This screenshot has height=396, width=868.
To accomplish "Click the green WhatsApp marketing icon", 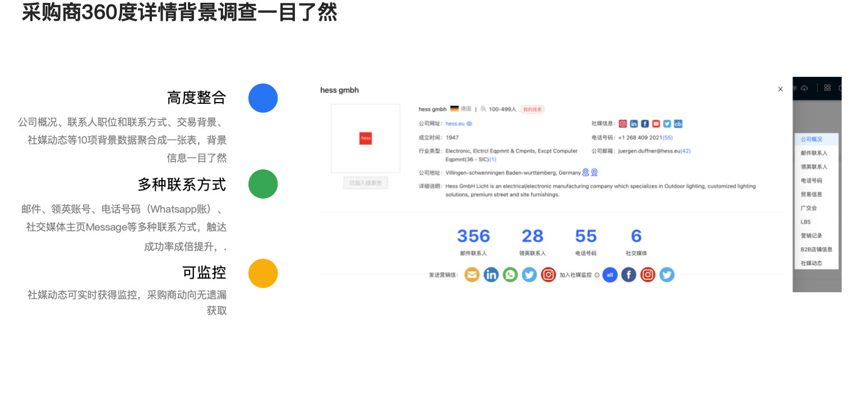I will pos(510,275).
